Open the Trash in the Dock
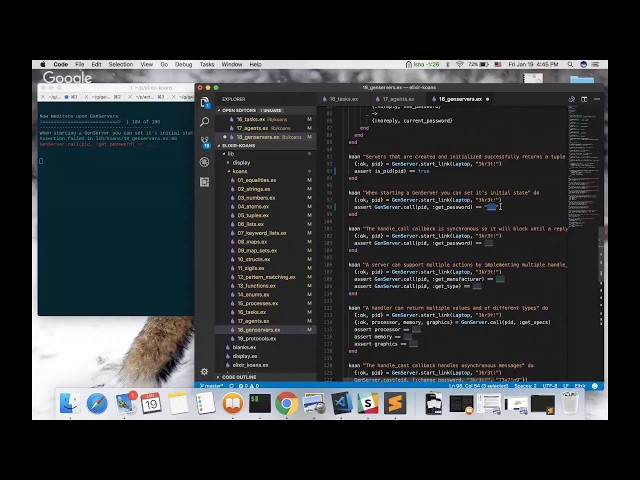This screenshot has width=640, height=480. pyautogui.click(x=570, y=404)
